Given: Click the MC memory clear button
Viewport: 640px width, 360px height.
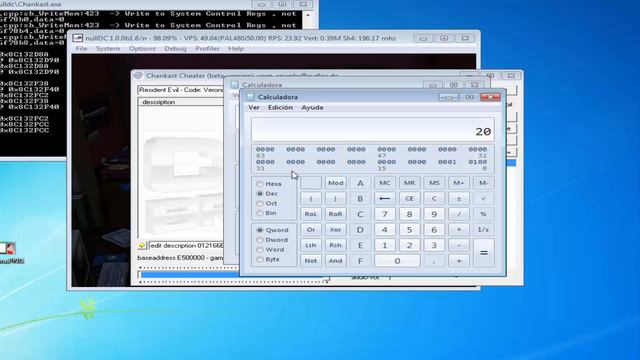Looking at the screenshot, I should pyautogui.click(x=384, y=183).
